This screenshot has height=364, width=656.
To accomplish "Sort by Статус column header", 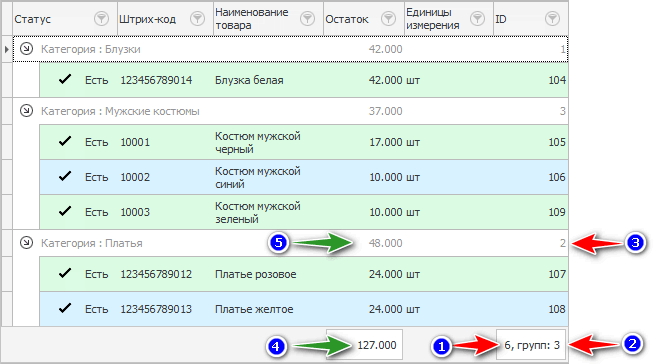I will tap(33, 19).
